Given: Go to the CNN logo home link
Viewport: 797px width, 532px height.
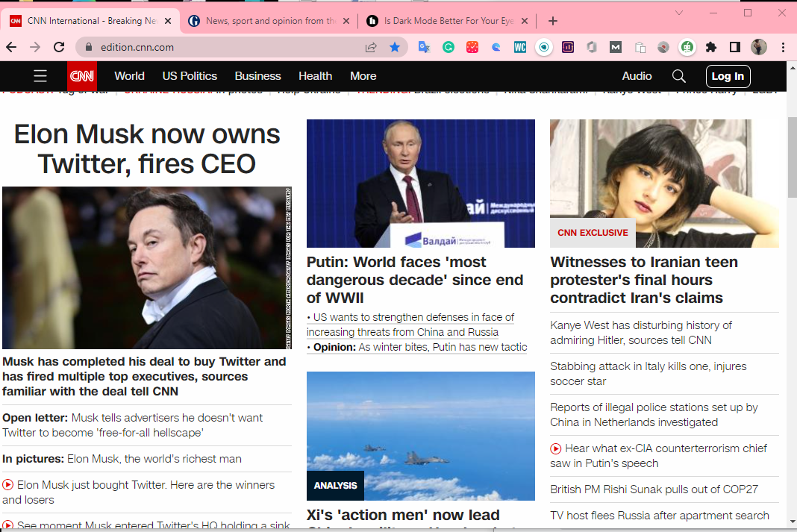Looking at the screenshot, I should pyautogui.click(x=82, y=76).
